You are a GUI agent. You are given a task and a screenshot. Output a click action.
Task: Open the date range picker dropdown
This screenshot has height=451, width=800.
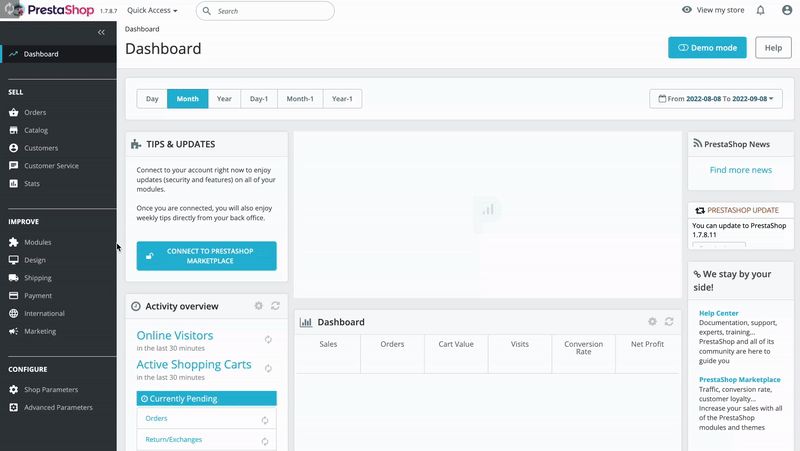click(716, 99)
